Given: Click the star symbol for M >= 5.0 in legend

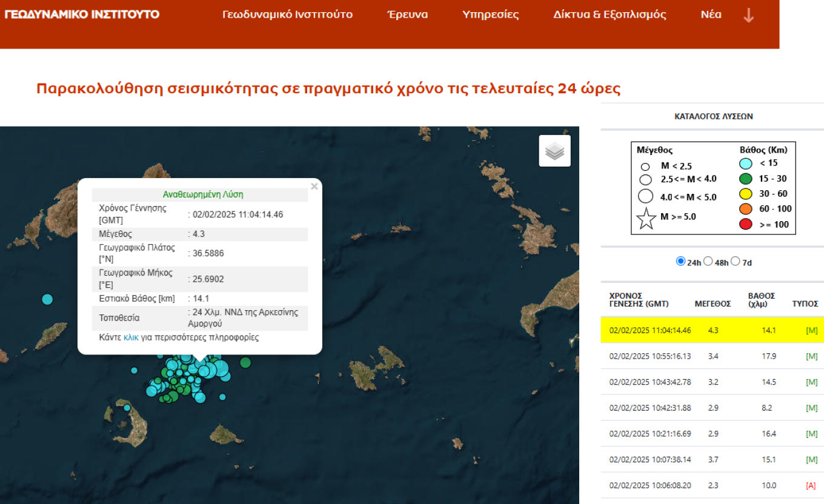Looking at the screenshot, I should [646, 219].
